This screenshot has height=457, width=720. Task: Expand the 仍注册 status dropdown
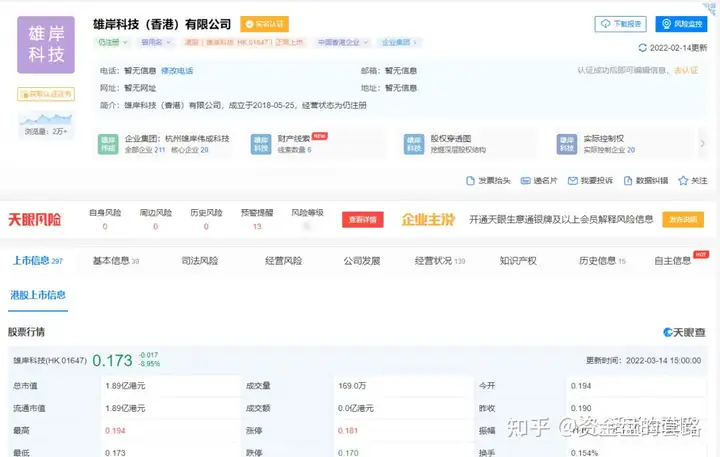pos(112,42)
